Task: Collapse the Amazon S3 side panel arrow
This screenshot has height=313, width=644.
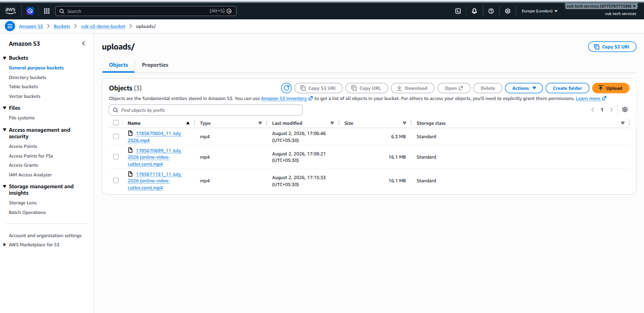Action: (83, 43)
